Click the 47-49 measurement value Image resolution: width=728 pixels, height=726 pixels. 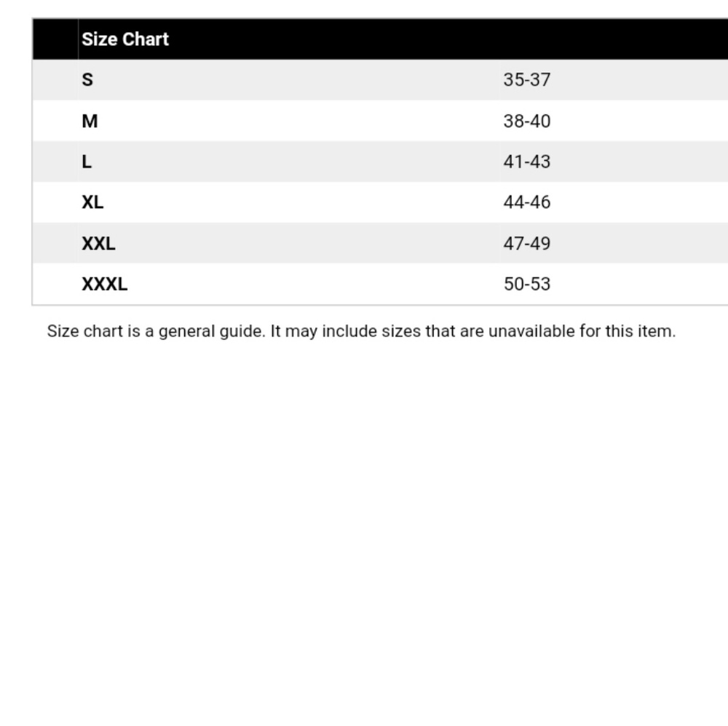(x=527, y=243)
